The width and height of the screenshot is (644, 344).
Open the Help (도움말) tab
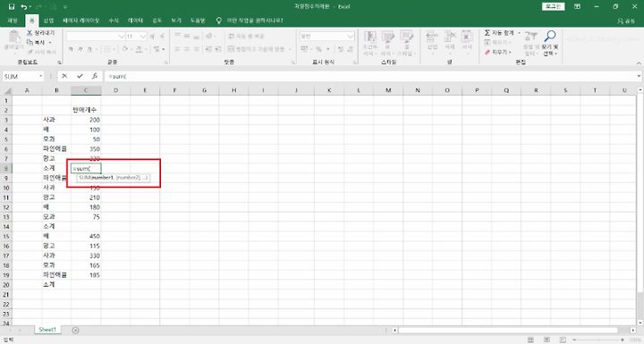(x=198, y=21)
